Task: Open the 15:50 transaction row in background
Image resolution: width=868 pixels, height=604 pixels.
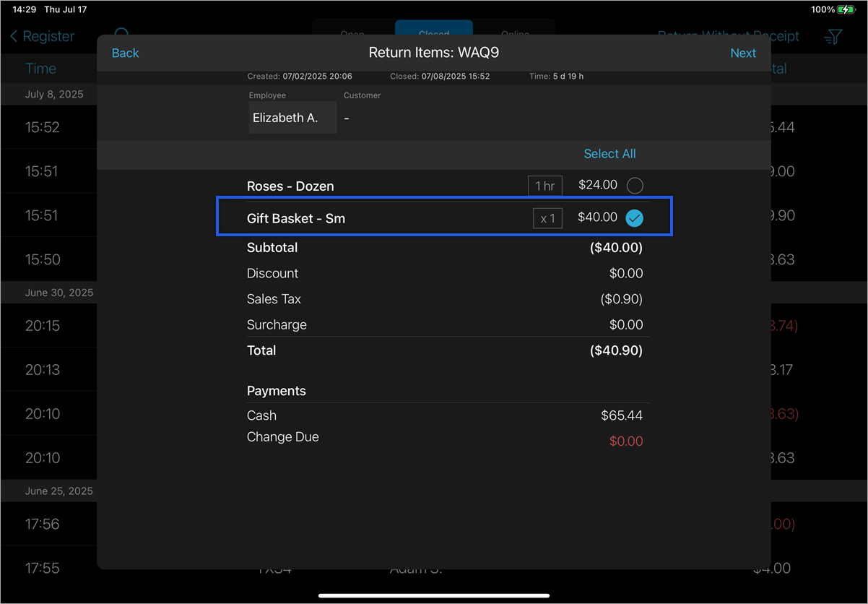Action: 48,259
